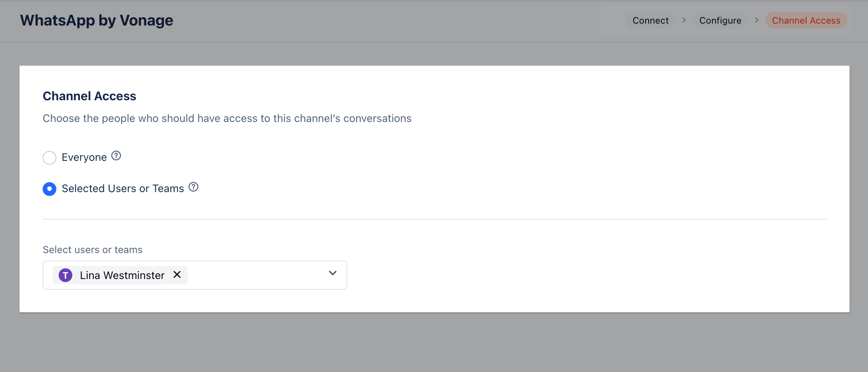The width and height of the screenshot is (868, 372).
Task: Select the Everyone radio option
Action: tap(49, 157)
